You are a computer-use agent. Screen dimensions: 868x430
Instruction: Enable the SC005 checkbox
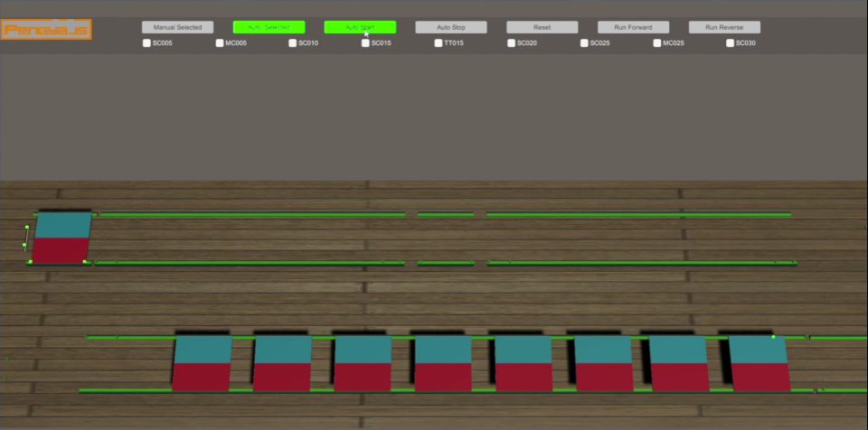tap(147, 42)
